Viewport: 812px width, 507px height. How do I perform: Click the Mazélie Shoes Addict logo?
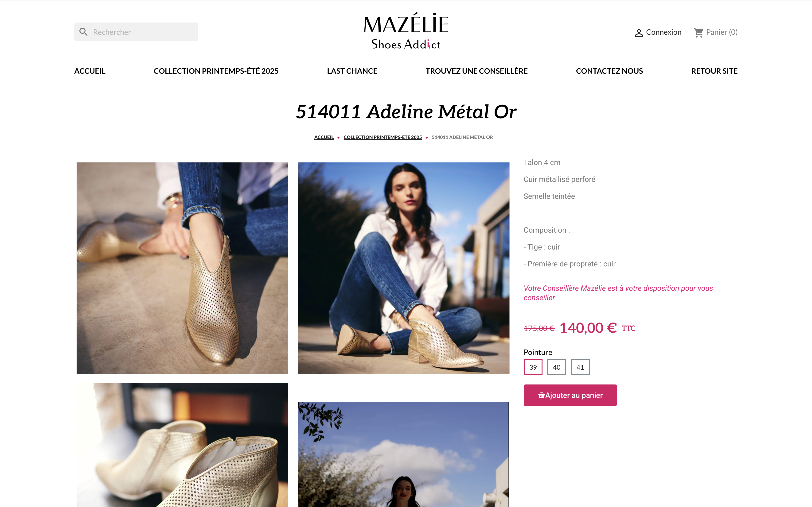tap(406, 31)
